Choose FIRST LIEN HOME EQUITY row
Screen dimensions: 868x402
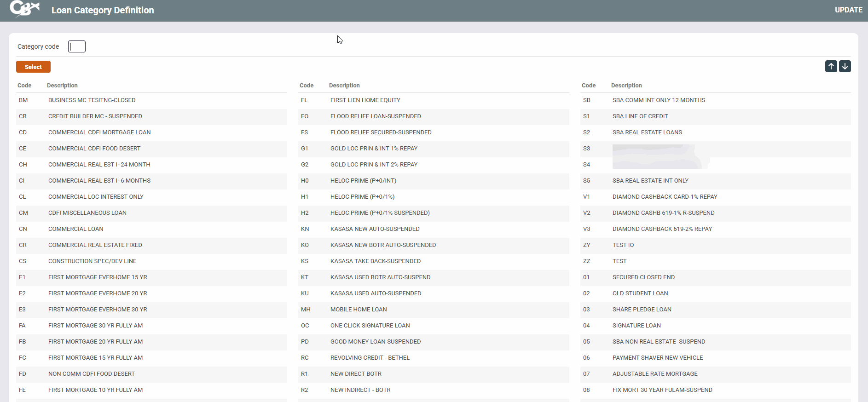(x=365, y=100)
